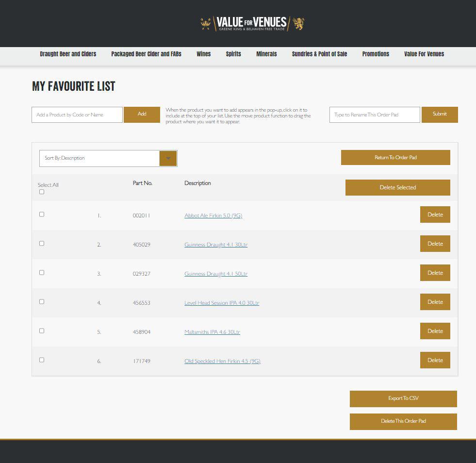Check the Abbot Ale Firkin row checkbox
476x463 pixels.
point(42,215)
